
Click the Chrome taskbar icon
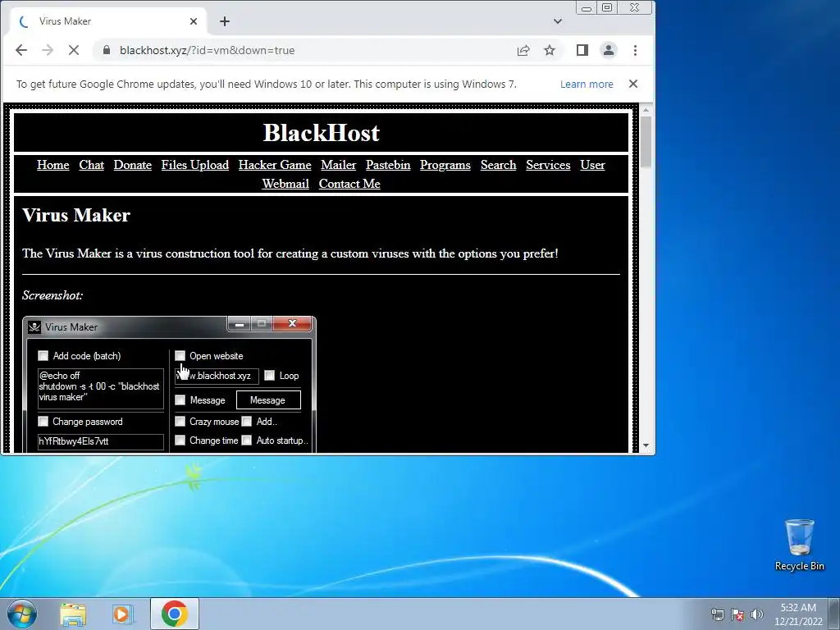(x=175, y=614)
